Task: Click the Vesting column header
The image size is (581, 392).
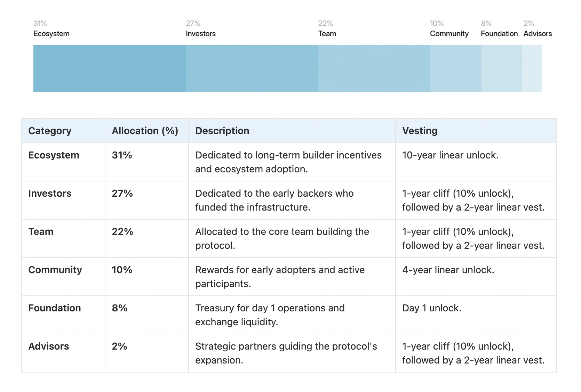Action: pos(420,131)
